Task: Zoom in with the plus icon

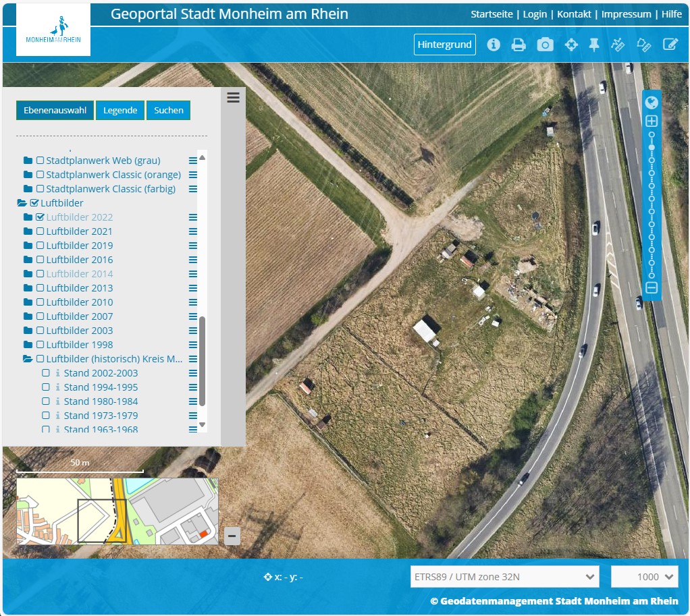Action: 652,121
